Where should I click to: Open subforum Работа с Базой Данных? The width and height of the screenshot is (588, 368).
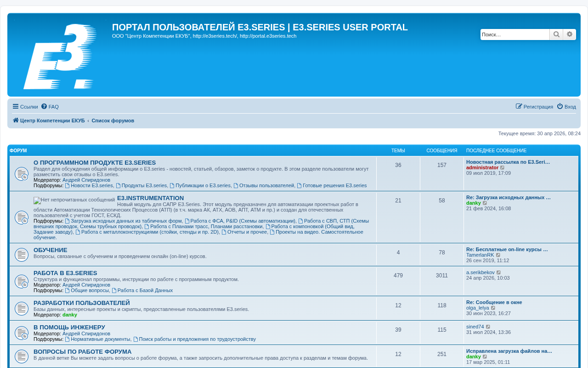(x=142, y=291)
